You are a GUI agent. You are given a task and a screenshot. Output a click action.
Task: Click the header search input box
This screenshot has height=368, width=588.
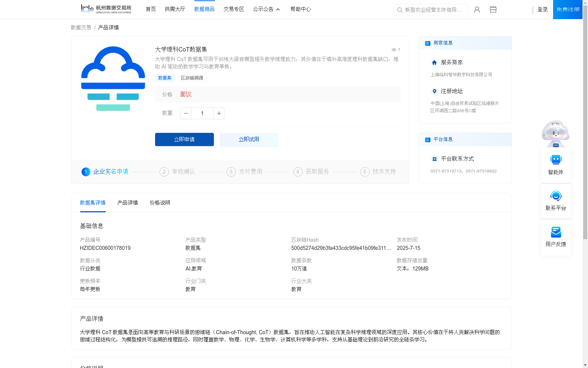click(x=431, y=10)
